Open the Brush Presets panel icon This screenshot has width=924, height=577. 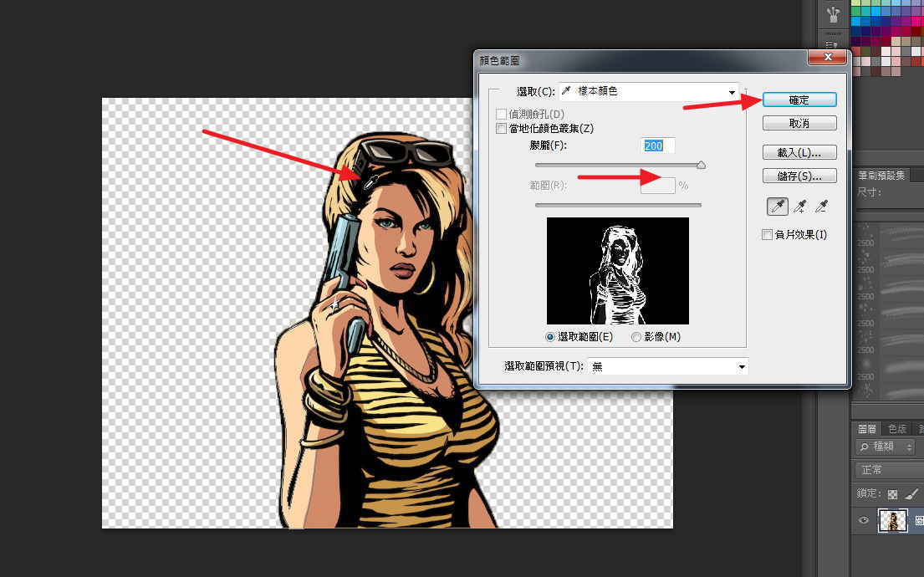[833, 14]
